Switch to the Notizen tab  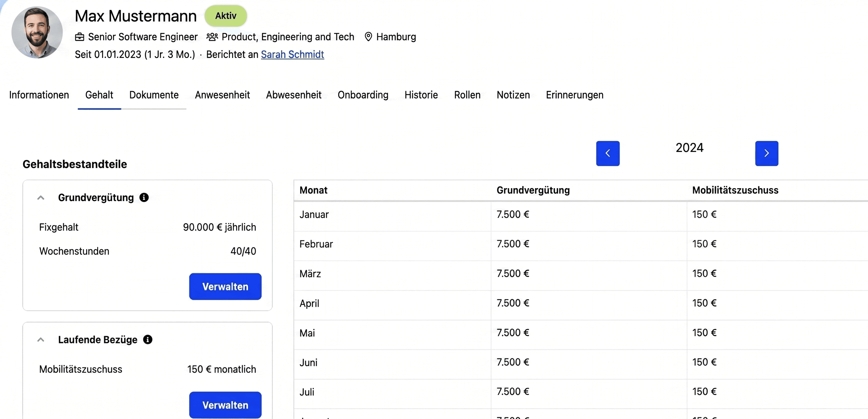(513, 95)
